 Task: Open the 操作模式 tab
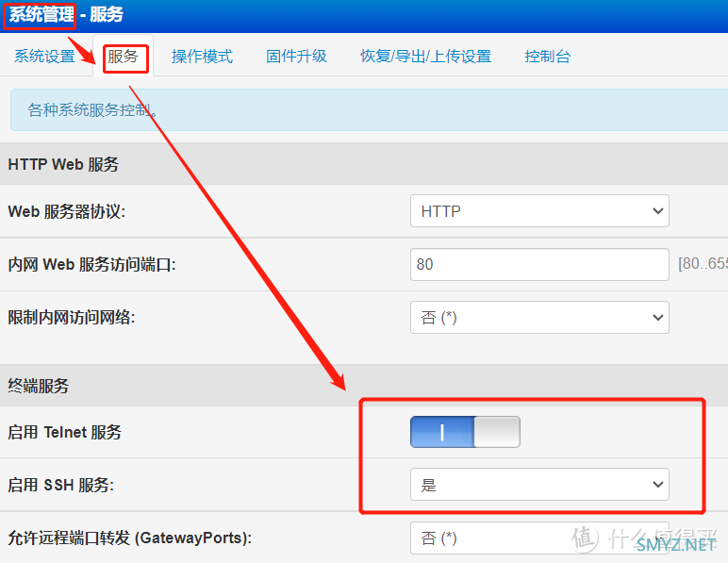[202, 57]
